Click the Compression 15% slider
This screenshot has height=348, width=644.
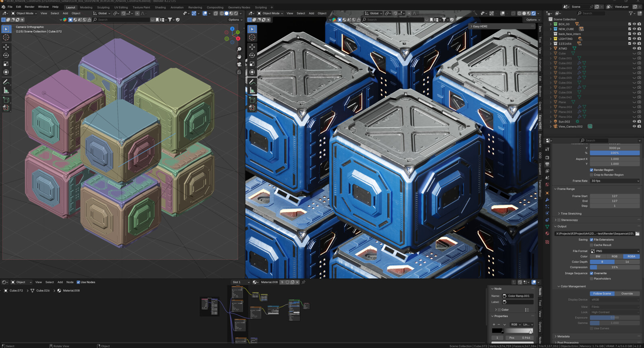(615, 267)
